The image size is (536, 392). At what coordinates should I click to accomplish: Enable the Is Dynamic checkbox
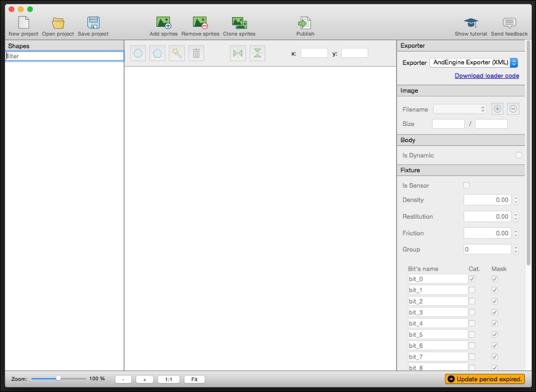click(518, 156)
